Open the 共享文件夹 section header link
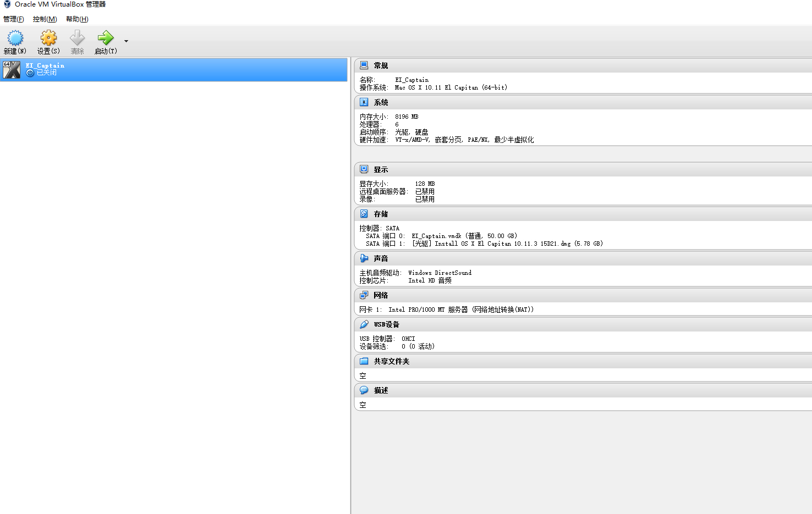Screen dimensions: 812x514 [x=392, y=362]
